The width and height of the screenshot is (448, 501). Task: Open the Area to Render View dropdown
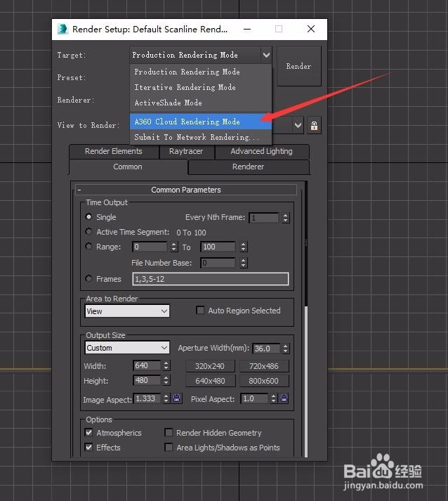[127, 311]
